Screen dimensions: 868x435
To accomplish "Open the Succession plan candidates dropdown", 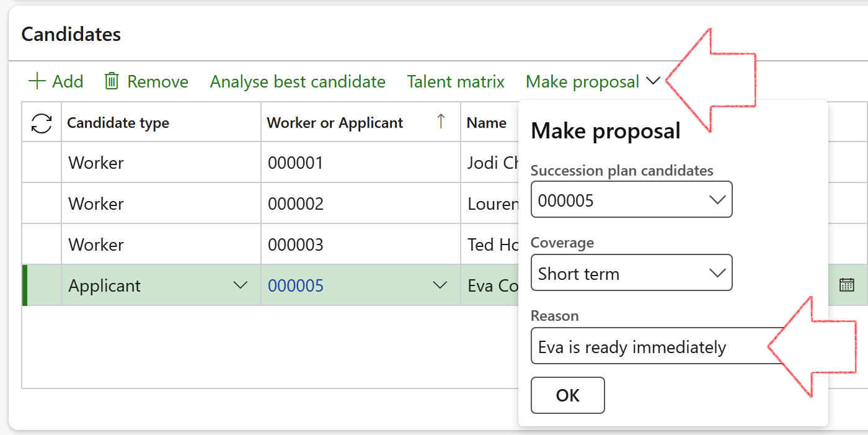I will (x=717, y=200).
